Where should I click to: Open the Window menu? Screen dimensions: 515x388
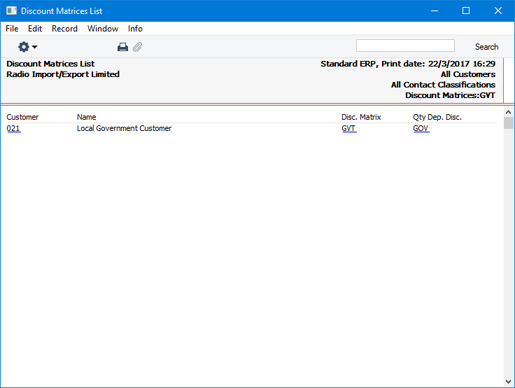(x=103, y=29)
